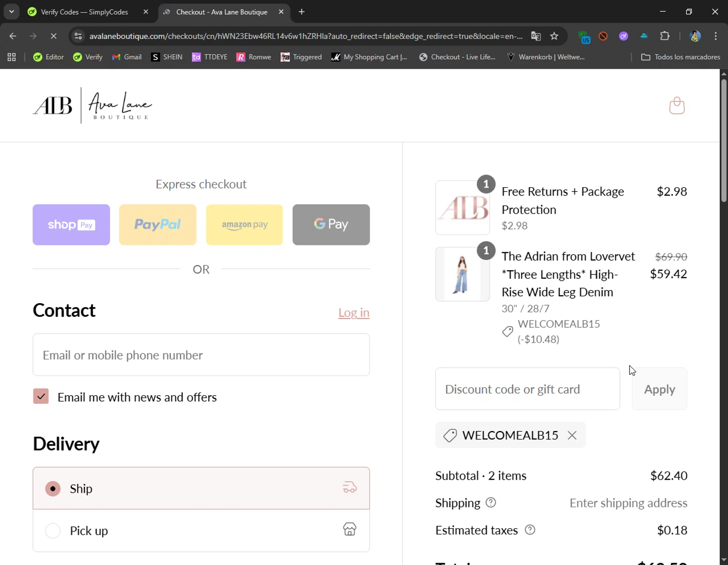
Task: Open the tab search dropdown arrow
Action: [x=11, y=12]
